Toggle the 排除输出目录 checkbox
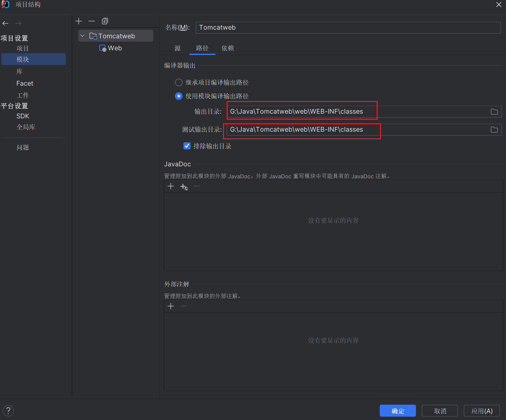 [x=187, y=146]
